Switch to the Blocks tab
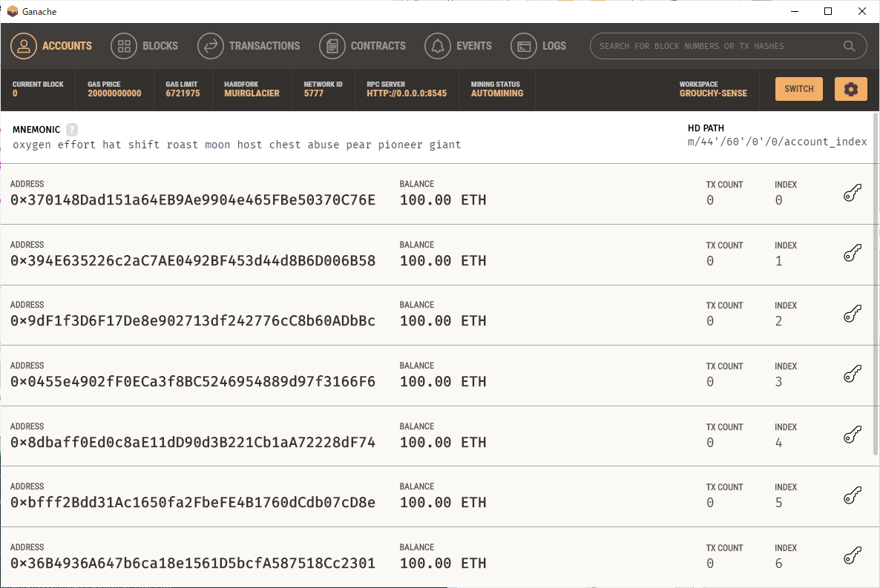 coord(144,46)
